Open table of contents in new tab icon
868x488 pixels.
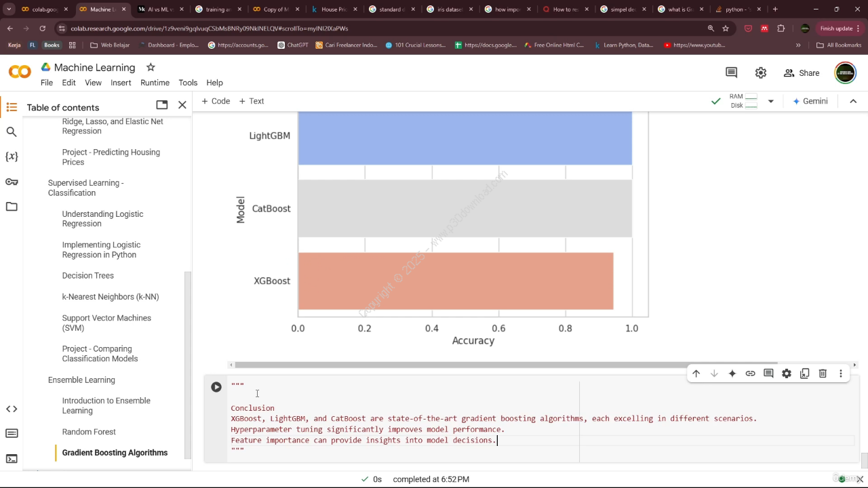(161, 105)
